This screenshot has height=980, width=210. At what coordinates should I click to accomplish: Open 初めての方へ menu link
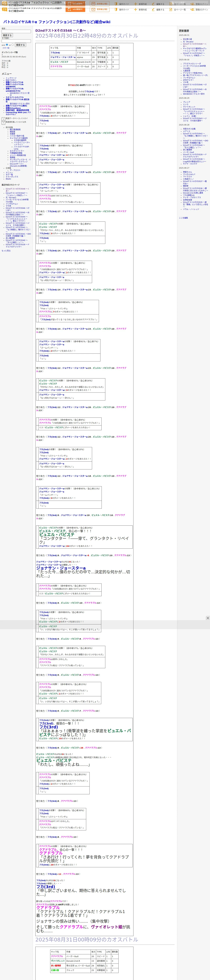click(11, 80)
